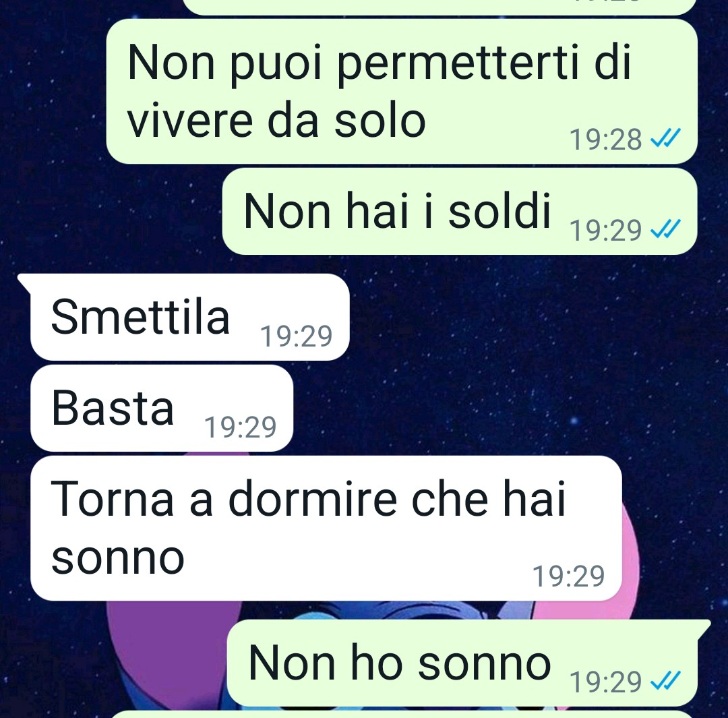Tap the starry chat wallpaper right of "Basta"
The image size is (728, 718).
(x=464, y=409)
